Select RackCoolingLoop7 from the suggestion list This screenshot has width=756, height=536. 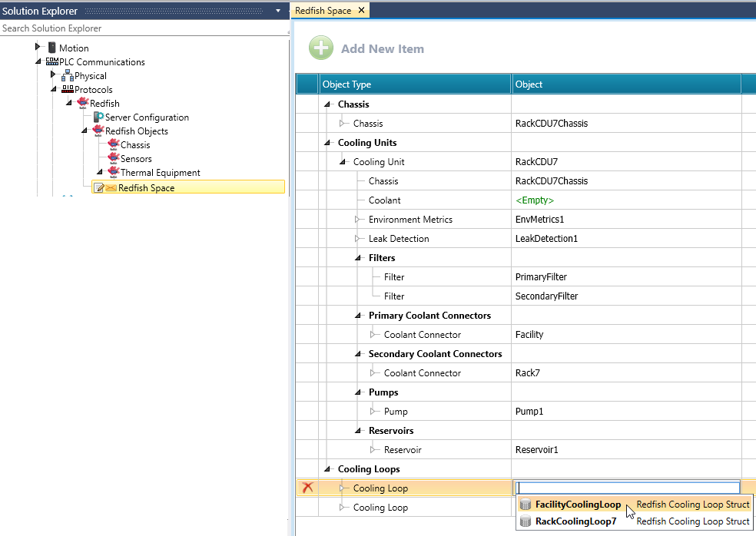pyautogui.click(x=575, y=521)
